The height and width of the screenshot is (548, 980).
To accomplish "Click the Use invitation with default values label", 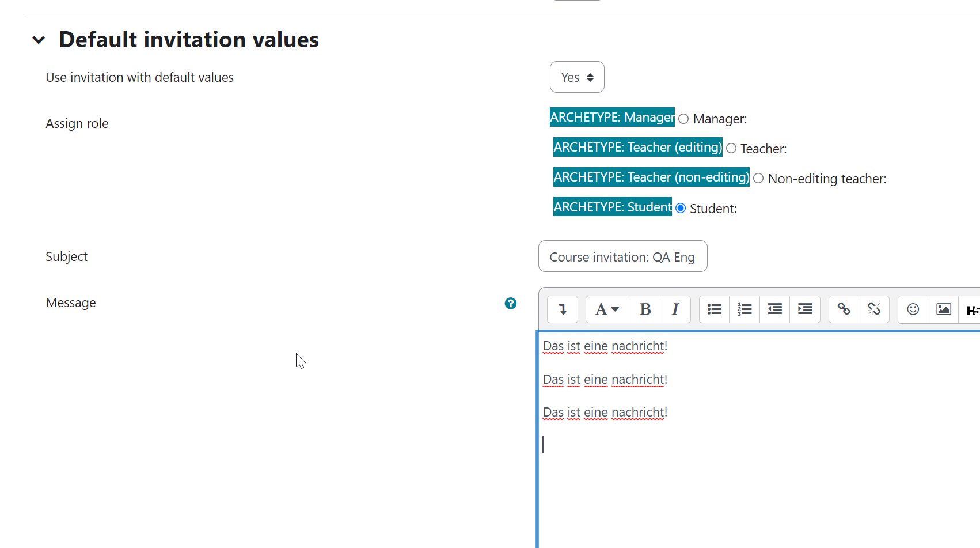I will click(140, 77).
